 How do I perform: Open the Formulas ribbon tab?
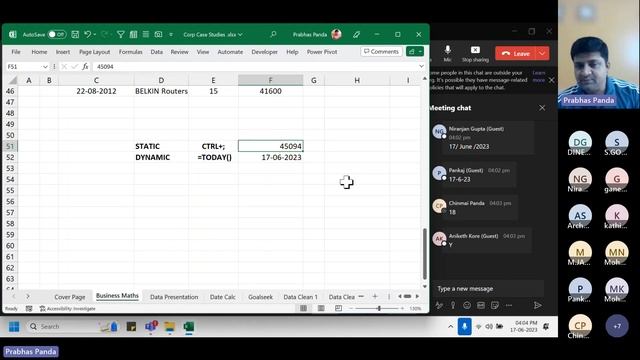[x=131, y=52]
